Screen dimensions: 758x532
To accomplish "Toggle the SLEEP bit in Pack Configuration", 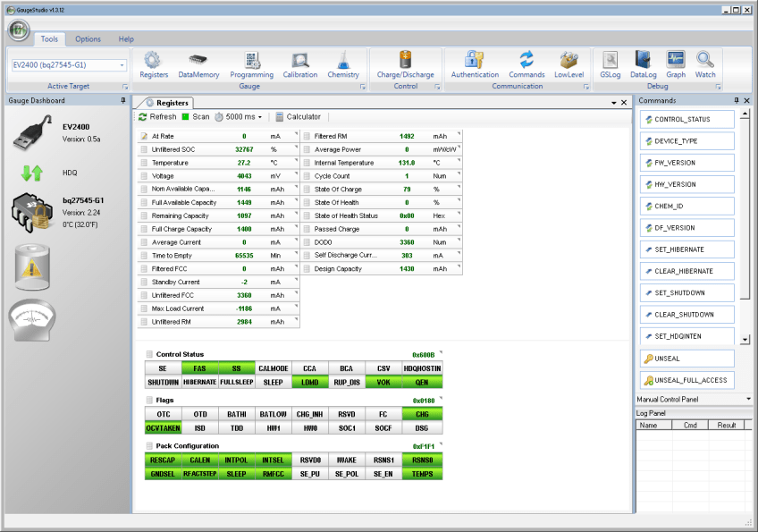I will [x=236, y=474].
